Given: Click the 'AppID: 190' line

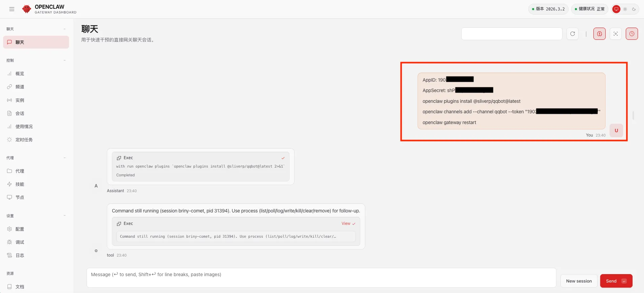Looking at the screenshot, I should (x=448, y=80).
